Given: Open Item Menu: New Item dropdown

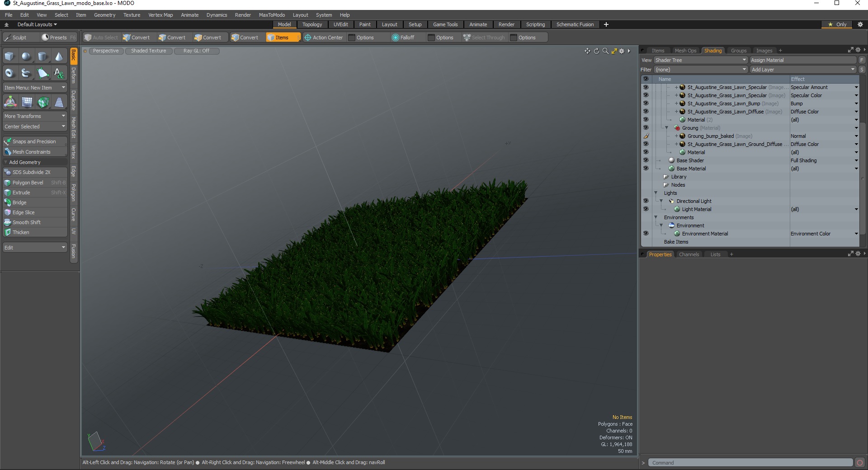Looking at the screenshot, I should [x=35, y=88].
